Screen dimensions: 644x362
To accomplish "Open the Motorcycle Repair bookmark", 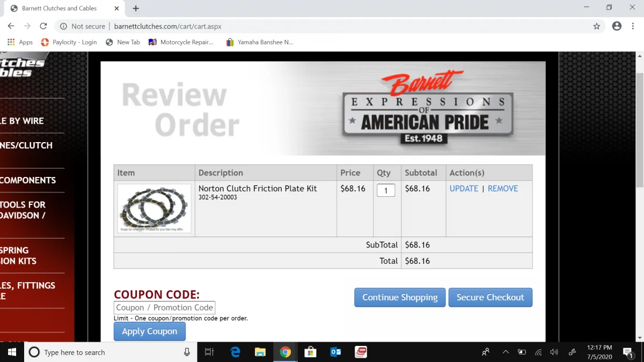I will (x=181, y=42).
